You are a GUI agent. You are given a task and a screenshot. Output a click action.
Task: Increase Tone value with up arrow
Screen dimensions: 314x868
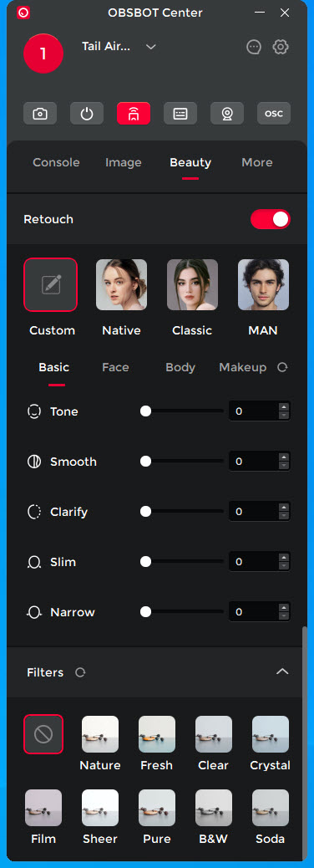pos(284,407)
